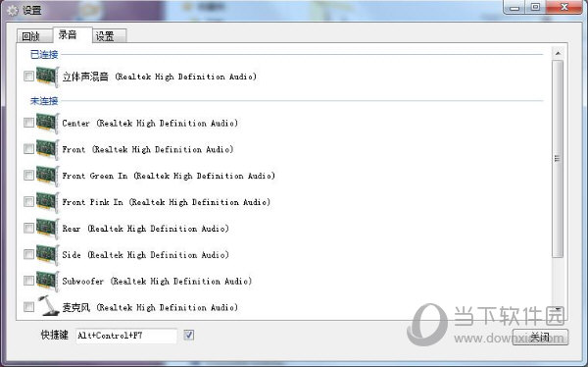This screenshot has width=588, height=367.
Task: Select the Rear (Realtek High Definition Audio) entry
Action: pyautogui.click(x=145, y=229)
